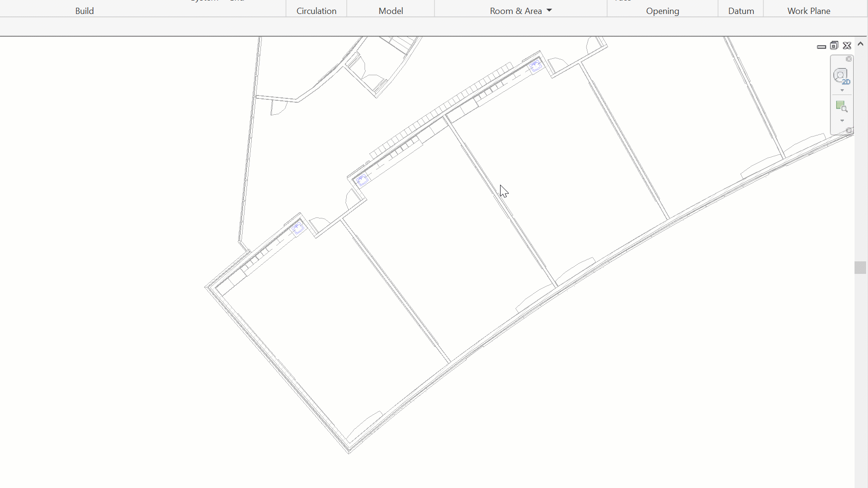This screenshot has width=868, height=488.
Task: Click the minimize-bar icon above the navigation bar
Action: click(x=821, y=47)
